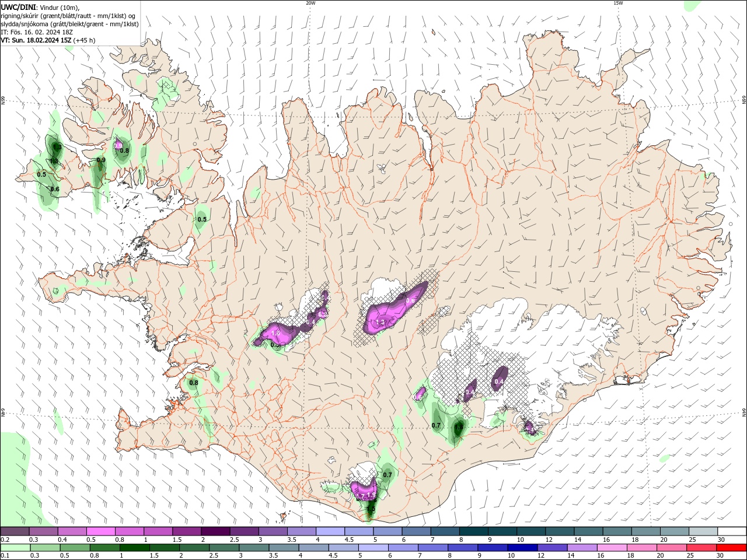
Task: Click the 0.5 value on Breiðafjörður's eastern coast
Action: (x=202, y=220)
